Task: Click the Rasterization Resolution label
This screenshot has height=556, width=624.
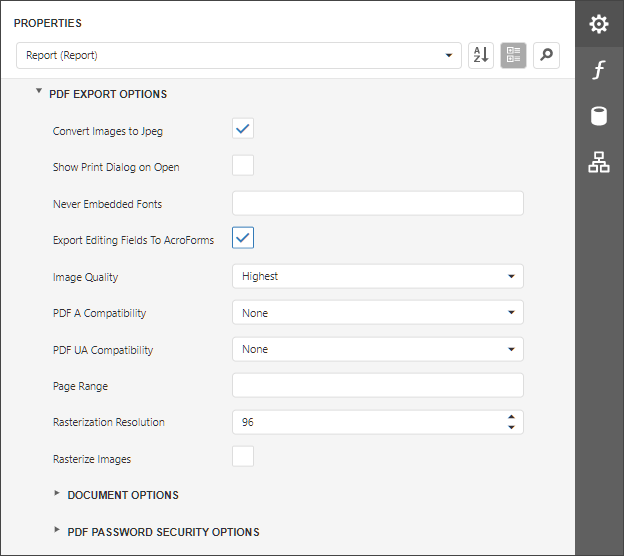Action: 109,422
